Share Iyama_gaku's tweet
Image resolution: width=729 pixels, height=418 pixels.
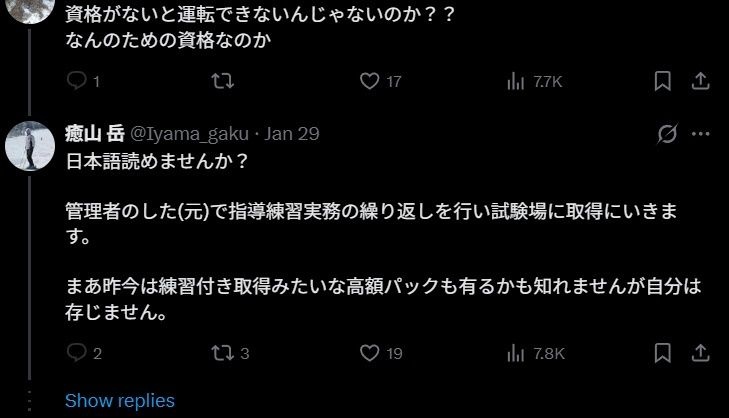coord(701,352)
